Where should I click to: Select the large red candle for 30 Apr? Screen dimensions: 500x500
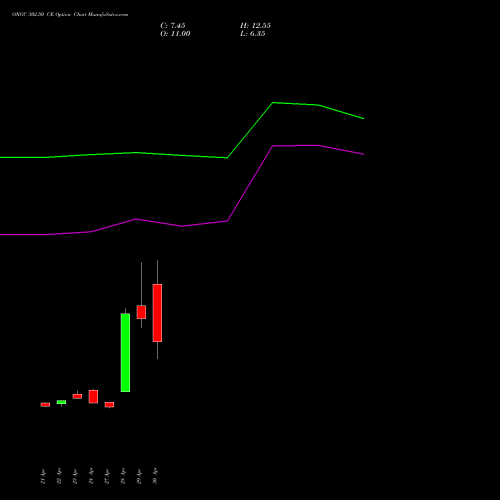tap(157, 313)
